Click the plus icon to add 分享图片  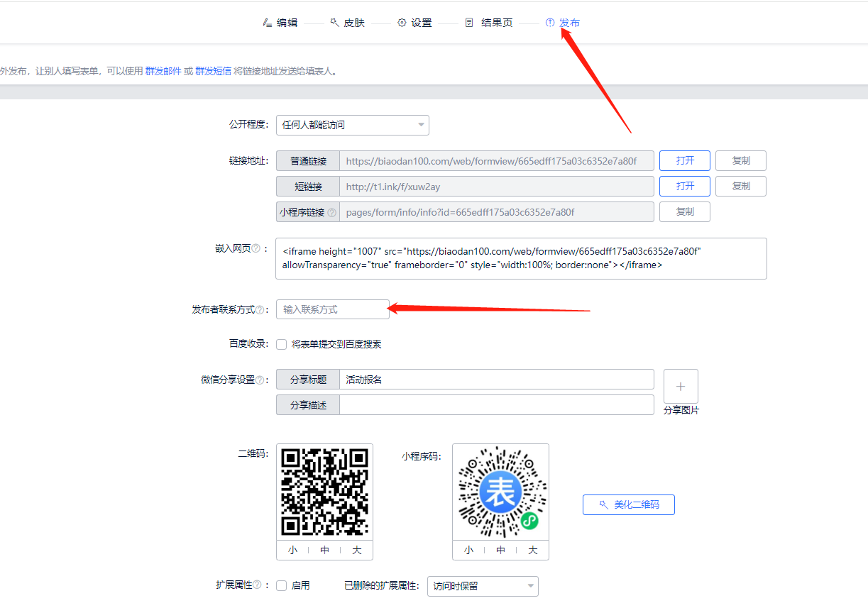pos(681,387)
